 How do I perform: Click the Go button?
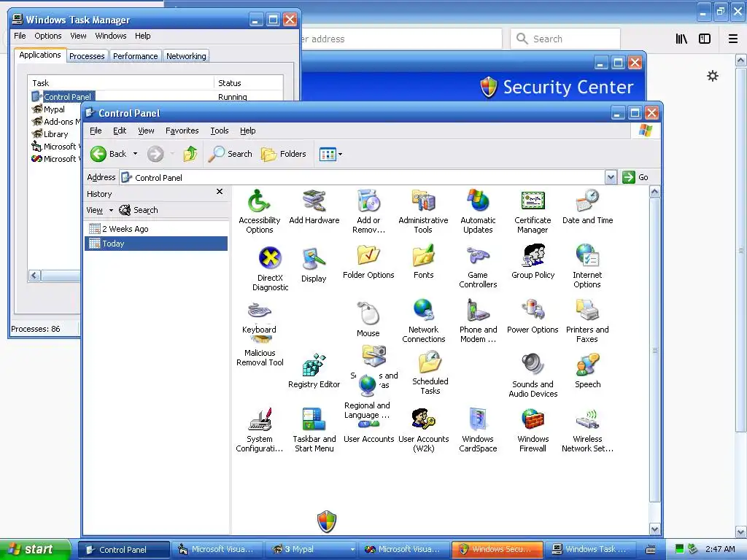635,177
